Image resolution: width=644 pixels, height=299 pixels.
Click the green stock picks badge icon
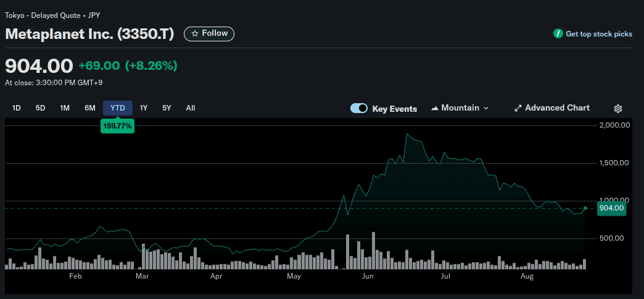[x=558, y=34]
